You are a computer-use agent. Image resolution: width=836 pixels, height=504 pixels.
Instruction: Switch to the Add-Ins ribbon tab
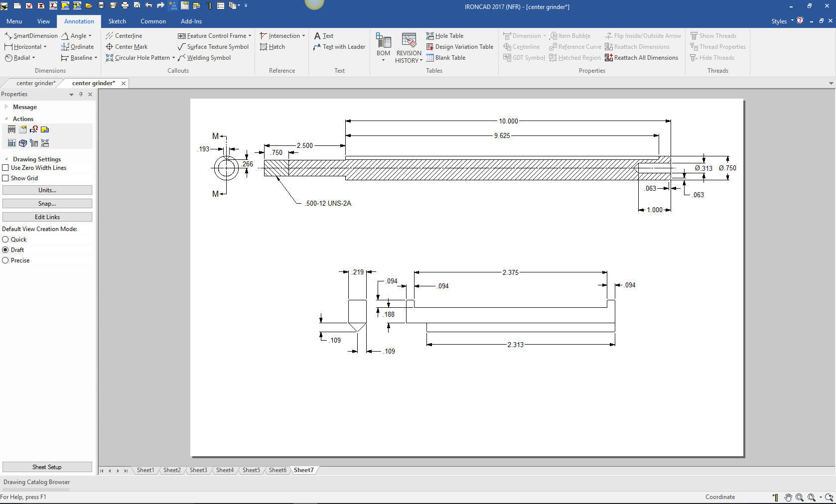pos(191,21)
